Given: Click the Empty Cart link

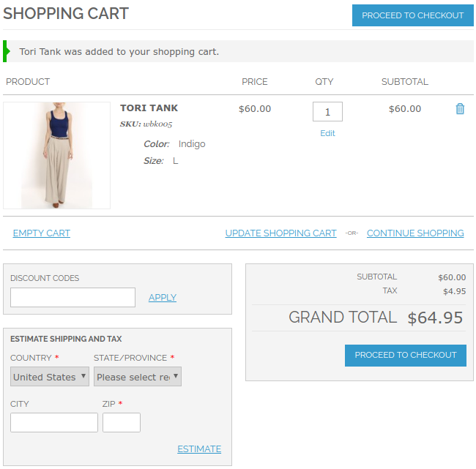Looking at the screenshot, I should click(42, 233).
